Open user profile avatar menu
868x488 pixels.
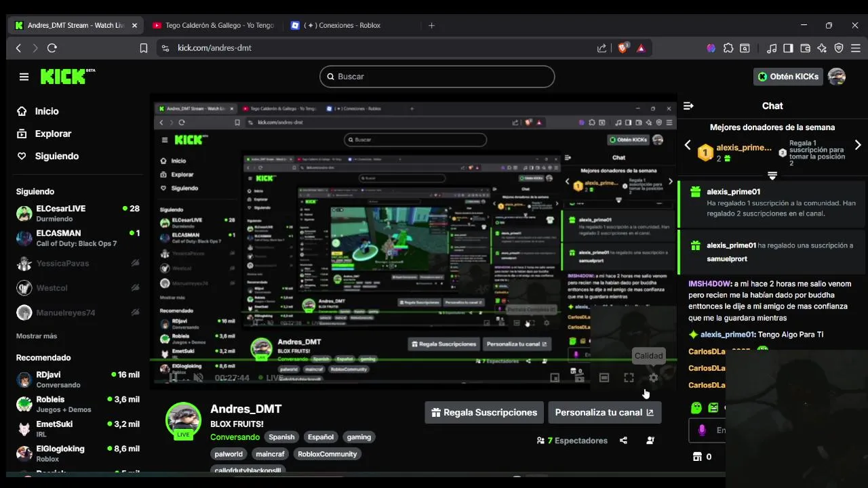(x=837, y=77)
